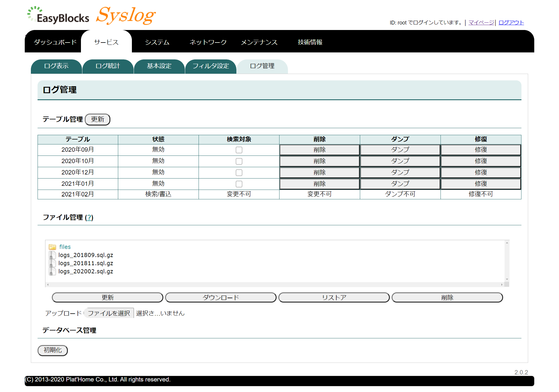Image resolution: width=559 pixels, height=392 pixels.
Task: Open the フィルタ設定 tab
Action: coord(211,66)
